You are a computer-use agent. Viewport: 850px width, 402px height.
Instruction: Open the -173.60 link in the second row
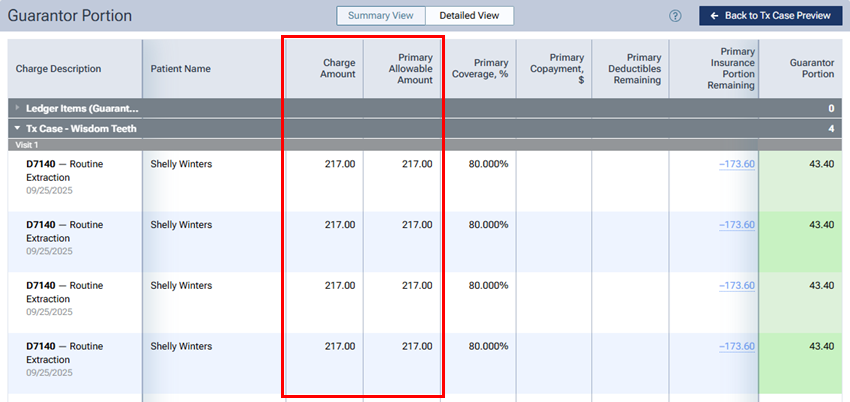tap(736, 225)
